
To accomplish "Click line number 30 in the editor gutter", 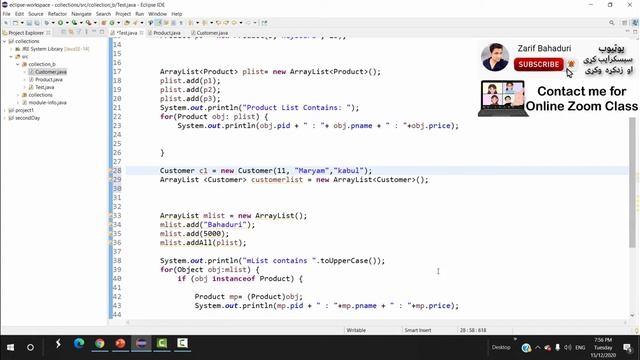I will point(117,189).
